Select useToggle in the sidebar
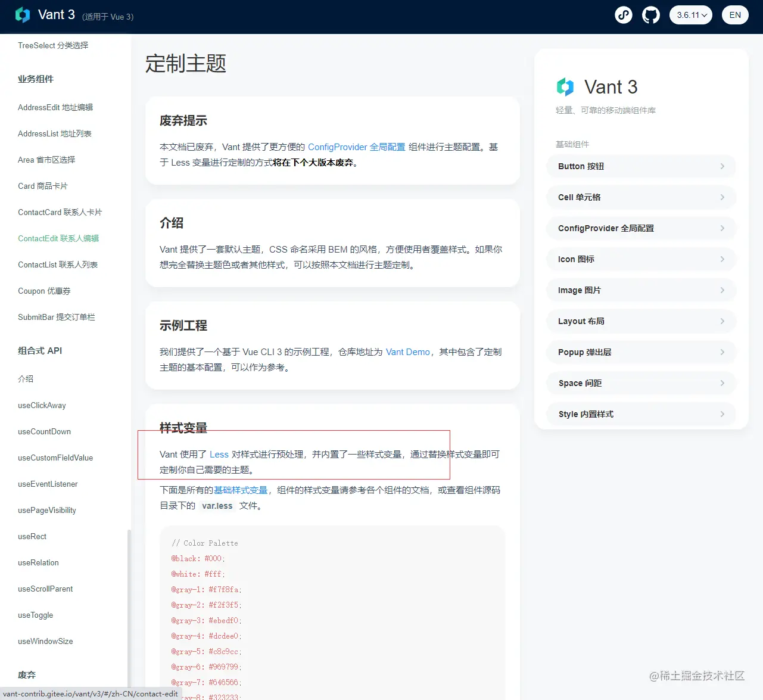 [35, 615]
